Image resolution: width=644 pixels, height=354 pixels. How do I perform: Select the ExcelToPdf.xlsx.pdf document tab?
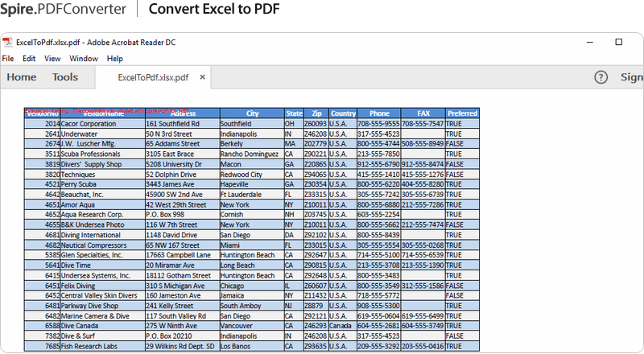(153, 77)
